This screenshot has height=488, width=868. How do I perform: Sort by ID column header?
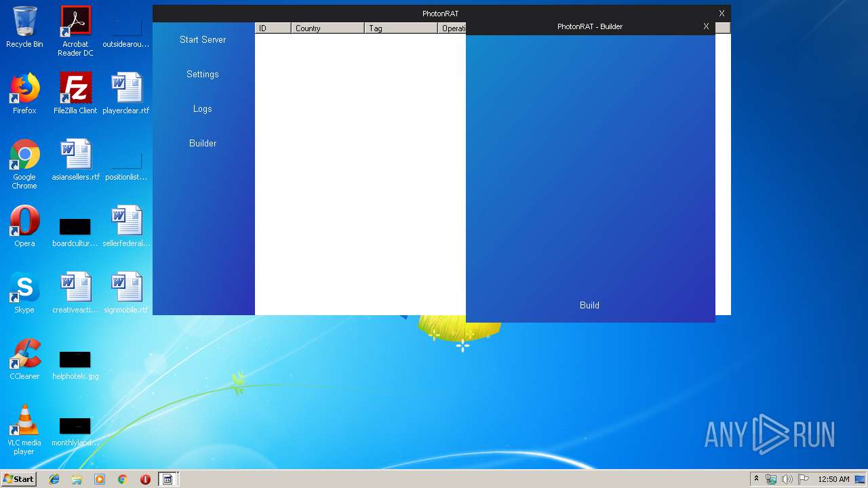[273, 28]
